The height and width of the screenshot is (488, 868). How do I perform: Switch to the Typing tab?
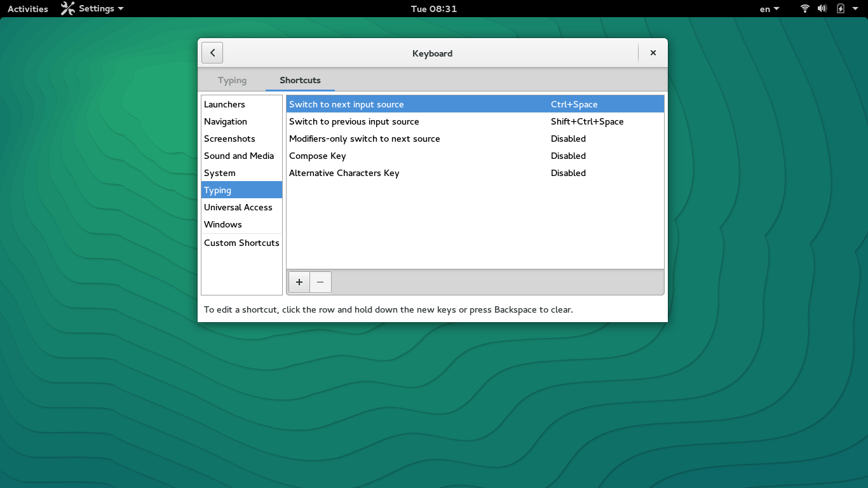point(232,81)
